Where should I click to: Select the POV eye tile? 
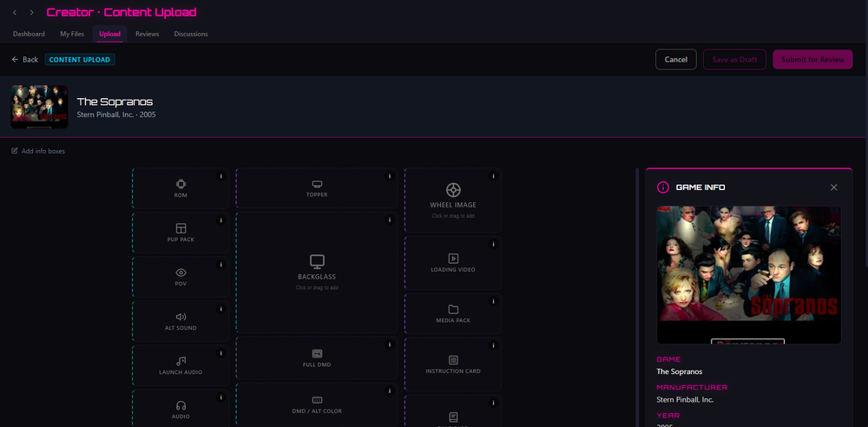tap(181, 277)
